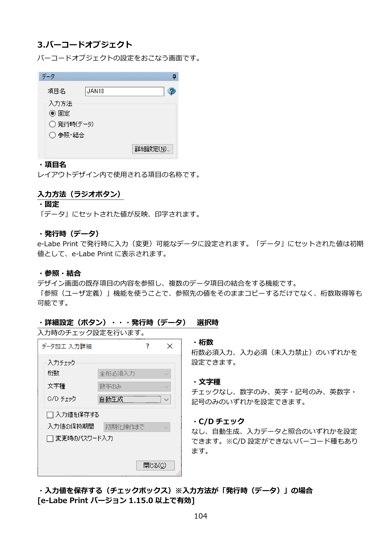392x554 pixels.
Task: Click the resize grip at dialog corner
Action: click(178, 473)
